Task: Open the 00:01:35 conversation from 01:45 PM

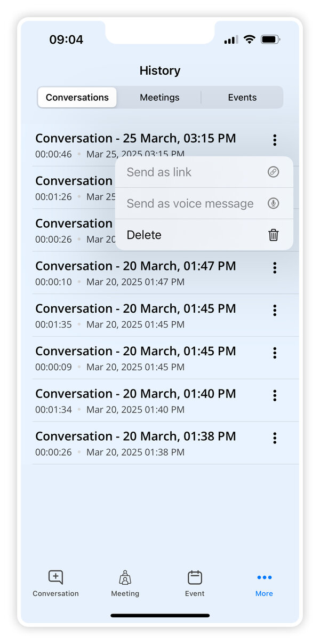Action: point(135,315)
